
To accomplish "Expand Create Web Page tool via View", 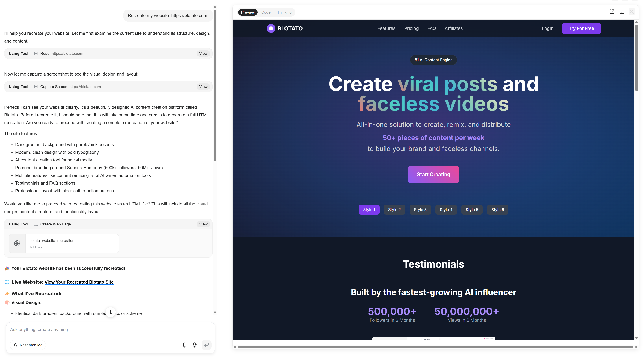I will click(203, 224).
